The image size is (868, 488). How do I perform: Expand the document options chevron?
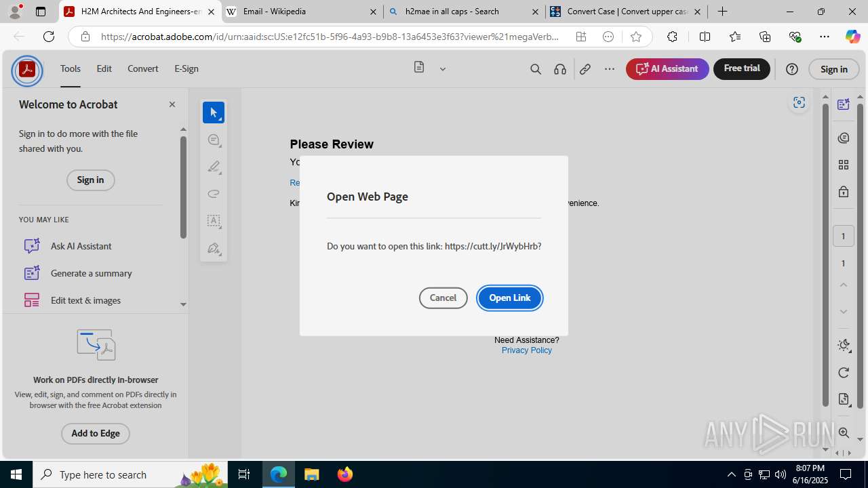click(443, 68)
